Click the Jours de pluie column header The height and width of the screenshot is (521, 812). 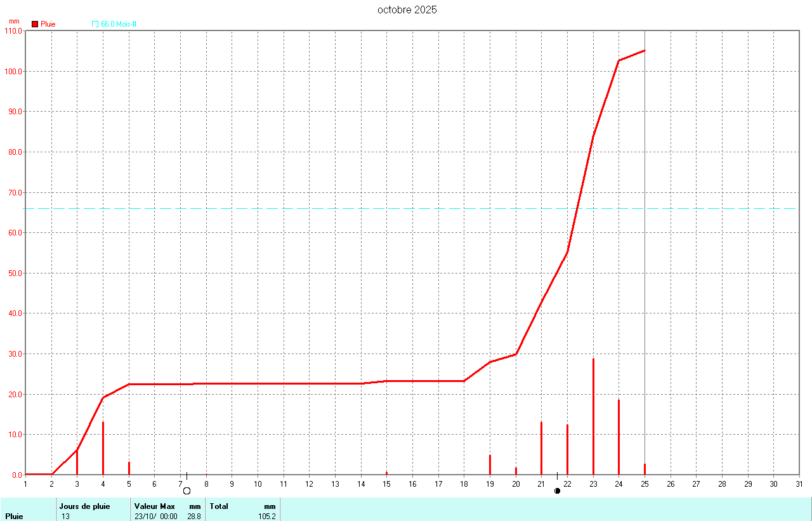(x=84, y=506)
